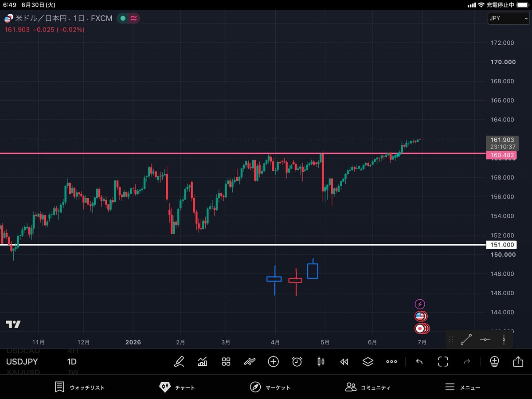Tap the battery status 充電停止中
The height and width of the screenshot is (399, 532).
[500, 4]
